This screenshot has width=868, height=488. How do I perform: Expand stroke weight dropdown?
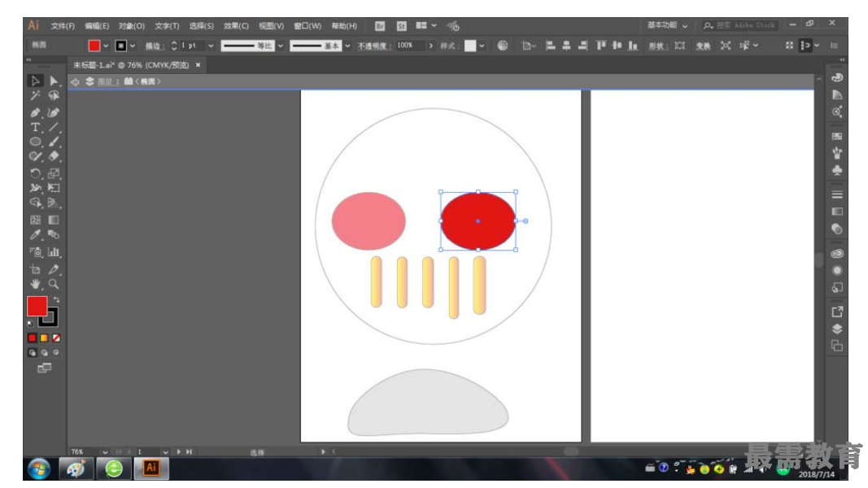click(211, 46)
